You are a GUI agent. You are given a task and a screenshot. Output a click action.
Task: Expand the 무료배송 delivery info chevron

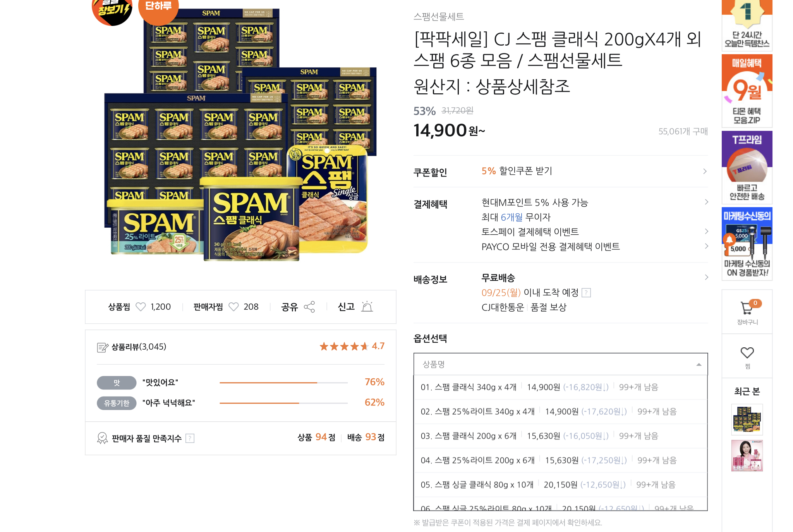tap(706, 277)
